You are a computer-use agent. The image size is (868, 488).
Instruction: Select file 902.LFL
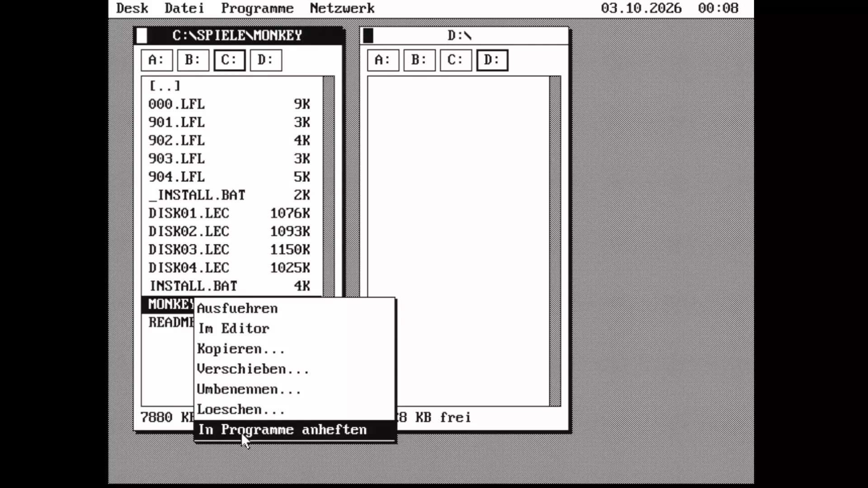tap(232, 141)
